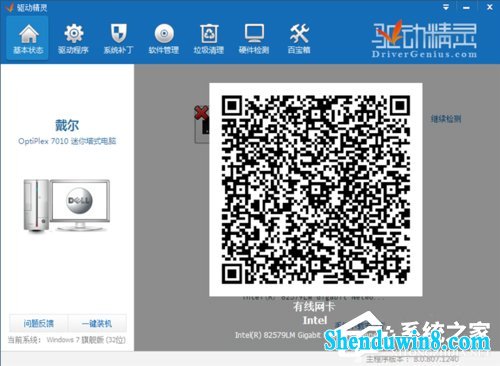This screenshot has height=366, width=500.
Task: Open the 硬件检测 monitor tab
Action: click(254, 38)
